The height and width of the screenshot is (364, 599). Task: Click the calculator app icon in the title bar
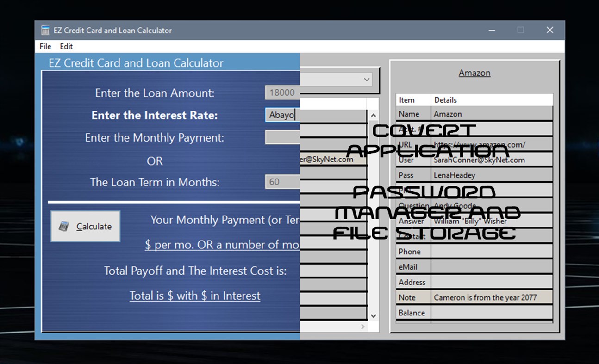(x=45, y=30)
